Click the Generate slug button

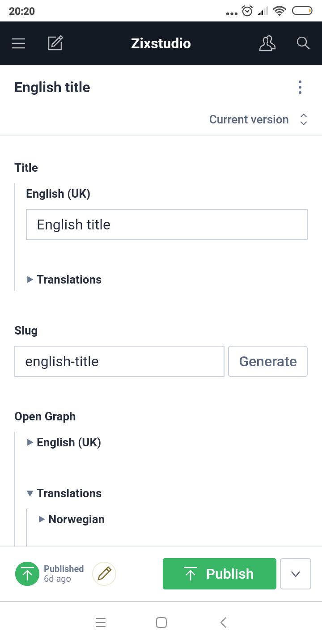tap(268, 361)
